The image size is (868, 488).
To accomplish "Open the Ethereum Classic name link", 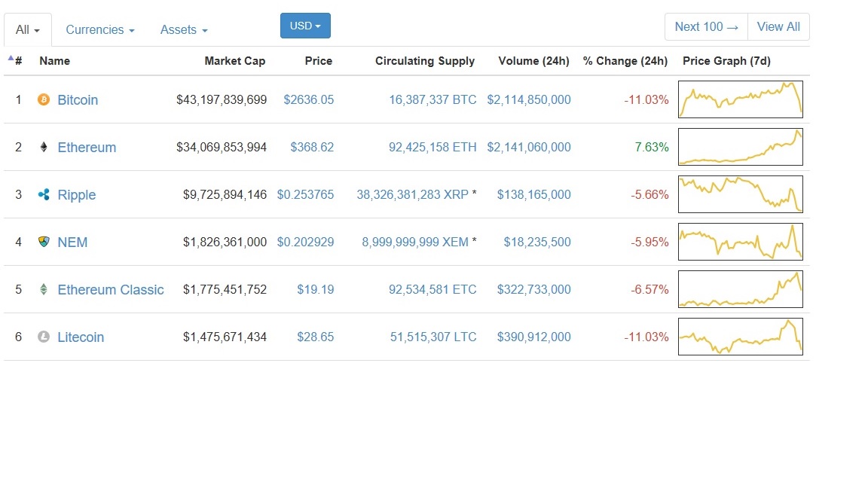I will 111,289.
